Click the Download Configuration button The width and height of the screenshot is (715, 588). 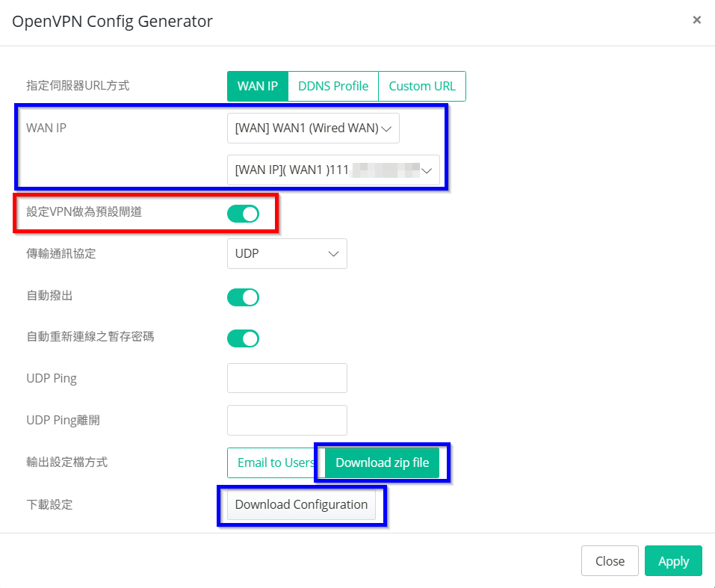[x=301, y=504]
